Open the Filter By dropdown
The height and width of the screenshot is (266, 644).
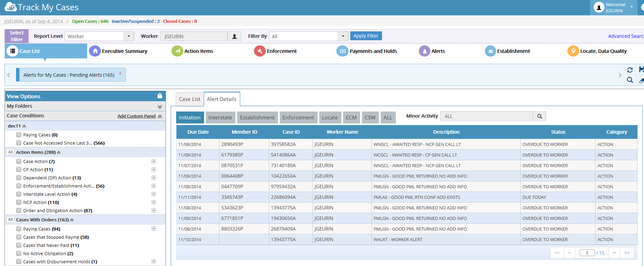(x=343, y=36)
